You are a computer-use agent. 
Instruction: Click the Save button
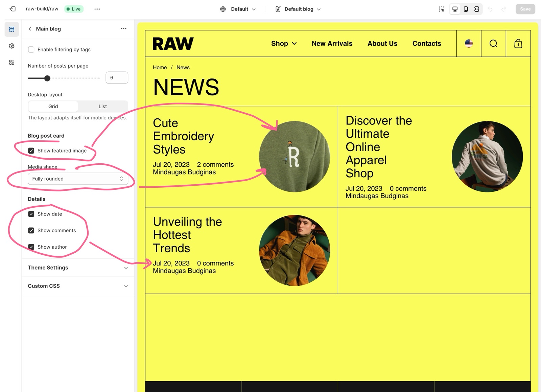(x=525, y=9)
